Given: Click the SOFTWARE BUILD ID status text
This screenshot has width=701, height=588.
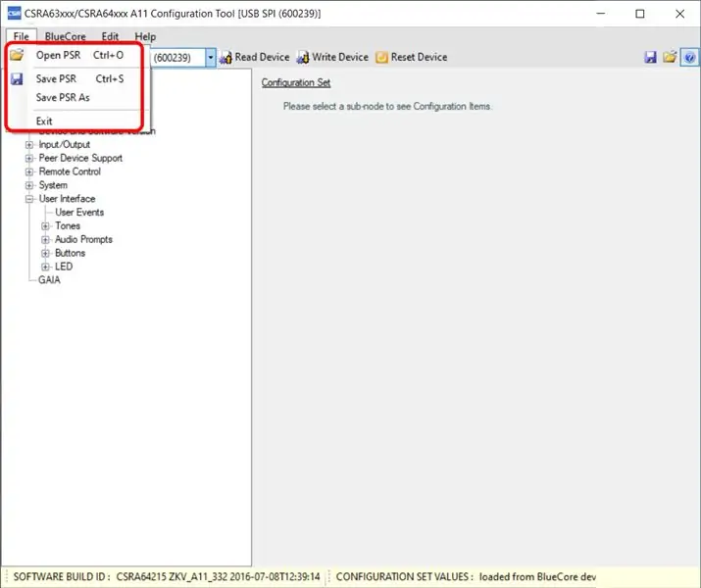Looking at the screenshot, I should 167,576.
